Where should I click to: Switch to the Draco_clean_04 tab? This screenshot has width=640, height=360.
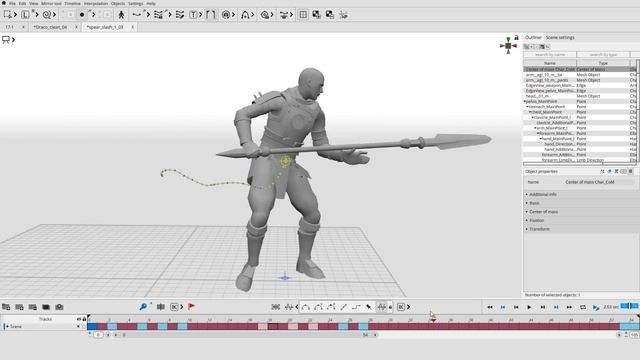50,27
